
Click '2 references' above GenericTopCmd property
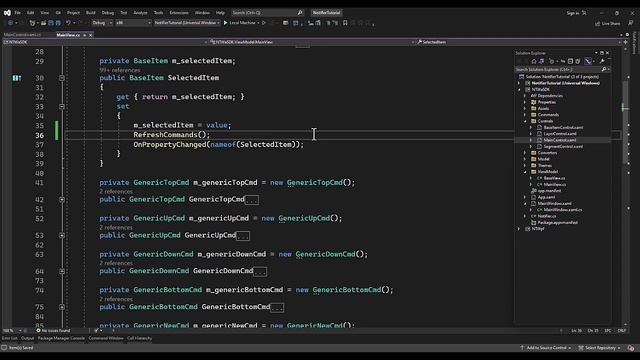coord(116,191)
